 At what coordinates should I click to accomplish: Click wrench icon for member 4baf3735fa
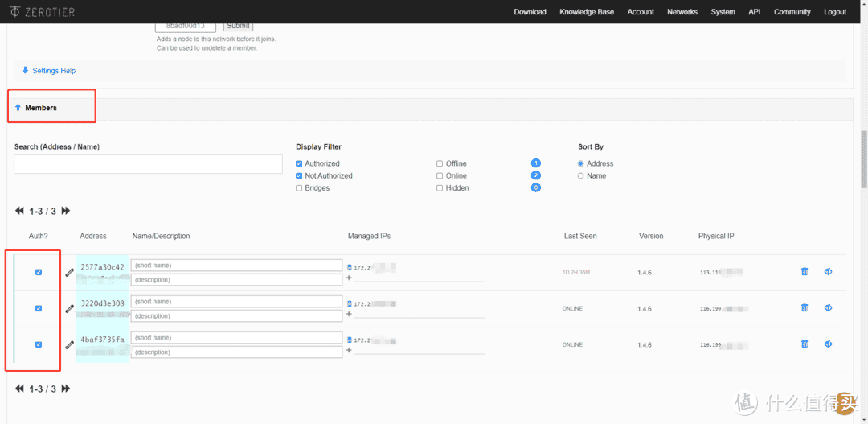click(x=70, y=344)
